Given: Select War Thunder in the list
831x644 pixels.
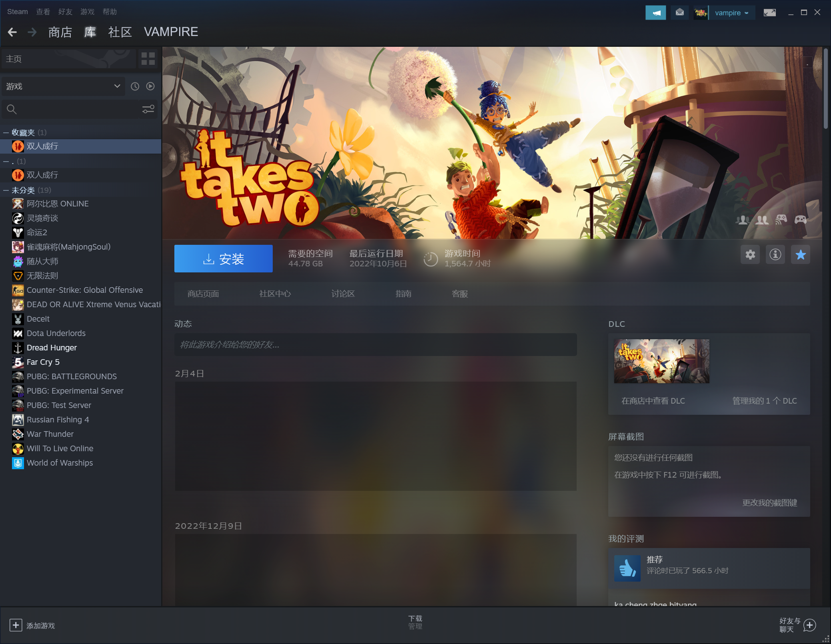Looking at the screenshot, I should pyautogui.click(x=50, y=434).
